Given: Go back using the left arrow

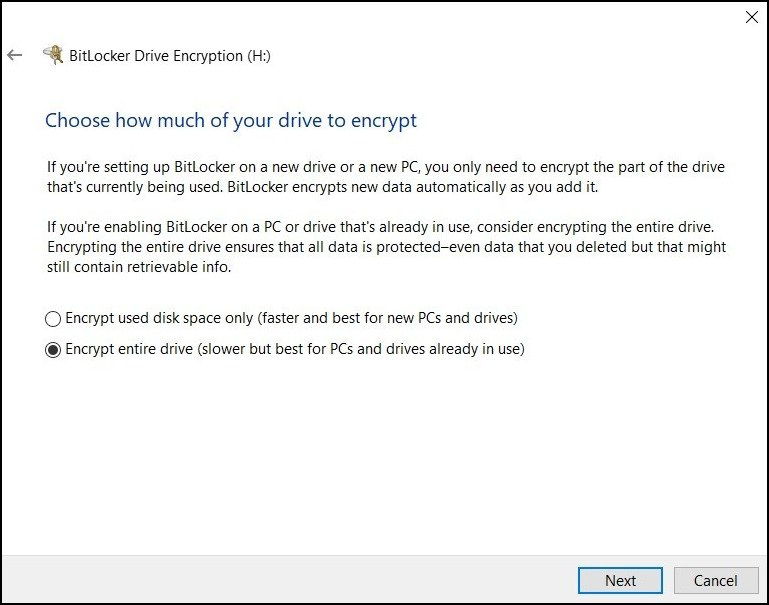Looking at the screenshot, I should 15,55.
